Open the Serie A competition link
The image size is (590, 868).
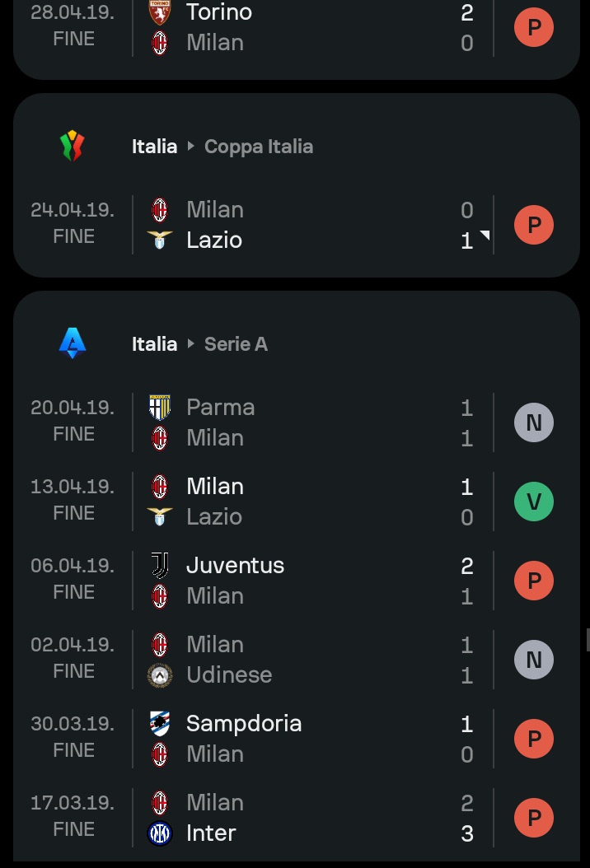(x=236, y=343)
